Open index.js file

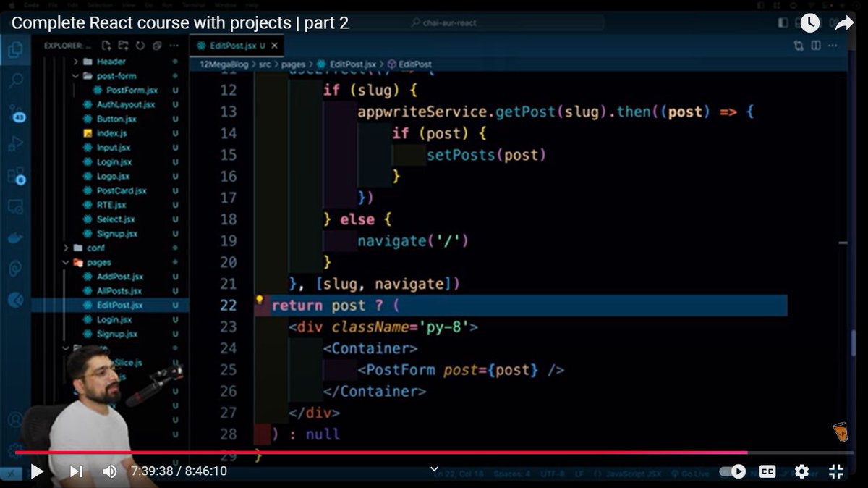(111, 134)
